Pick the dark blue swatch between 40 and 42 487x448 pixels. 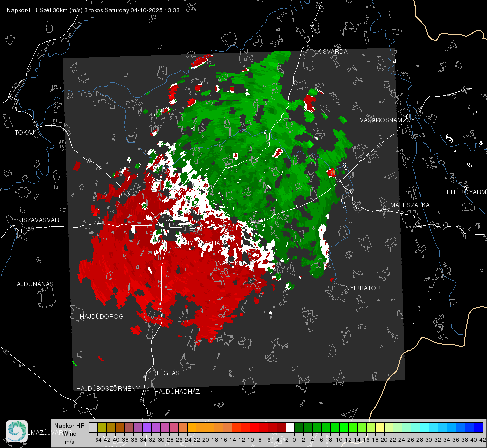(x=479, y=427)
